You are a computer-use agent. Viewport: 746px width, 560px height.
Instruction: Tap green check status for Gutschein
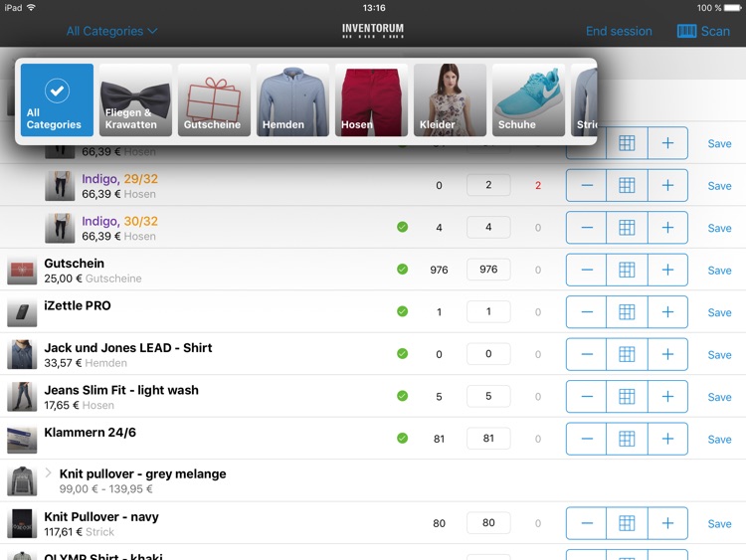coord(403,270)
